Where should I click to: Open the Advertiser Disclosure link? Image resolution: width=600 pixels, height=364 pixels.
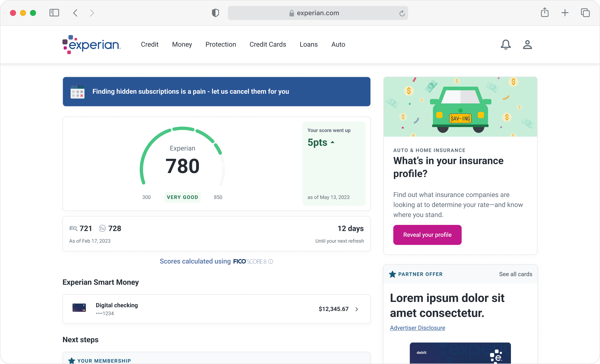tap(417, 328)
